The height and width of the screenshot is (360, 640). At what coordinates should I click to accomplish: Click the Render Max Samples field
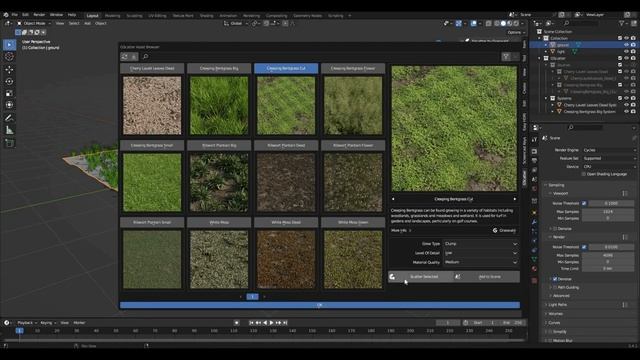608,256
